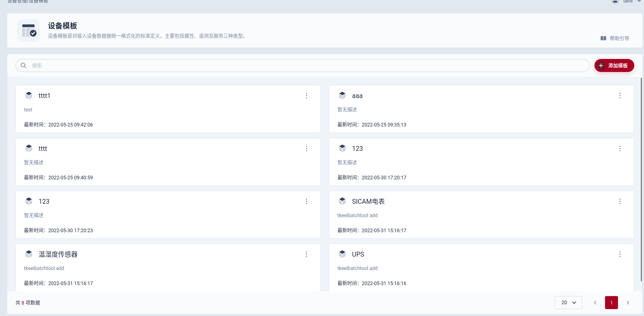This screenshot has width=644, height=316.
Task: Expand the user account dropdown arrow
Action: coord(639,1)
